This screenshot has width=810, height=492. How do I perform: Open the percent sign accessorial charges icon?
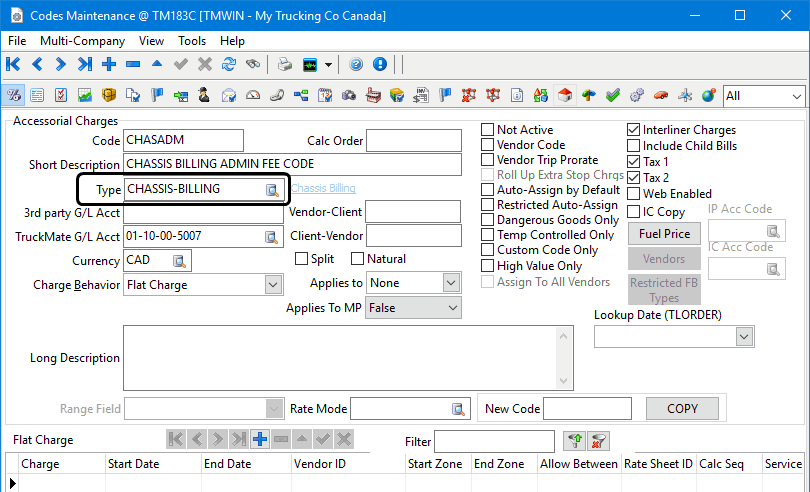click(x=14, y=96)
